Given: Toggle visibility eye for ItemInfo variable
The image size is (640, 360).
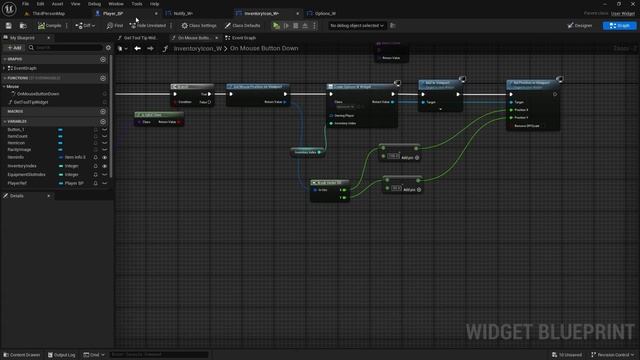Looking at the screenshot, I should (x=104, y=157).
